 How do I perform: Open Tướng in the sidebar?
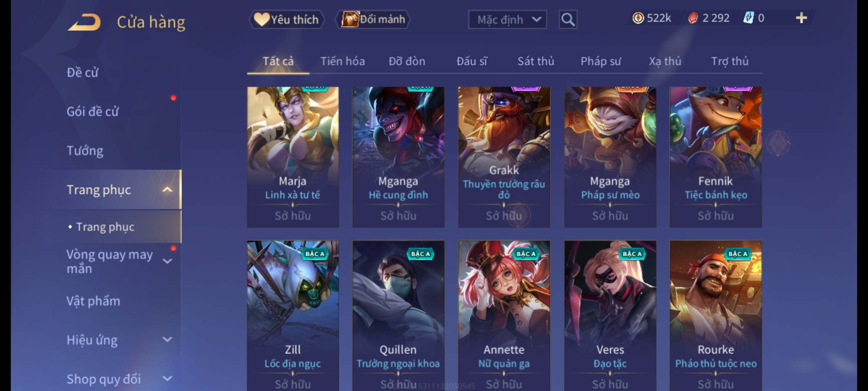(x=85, y=150)
